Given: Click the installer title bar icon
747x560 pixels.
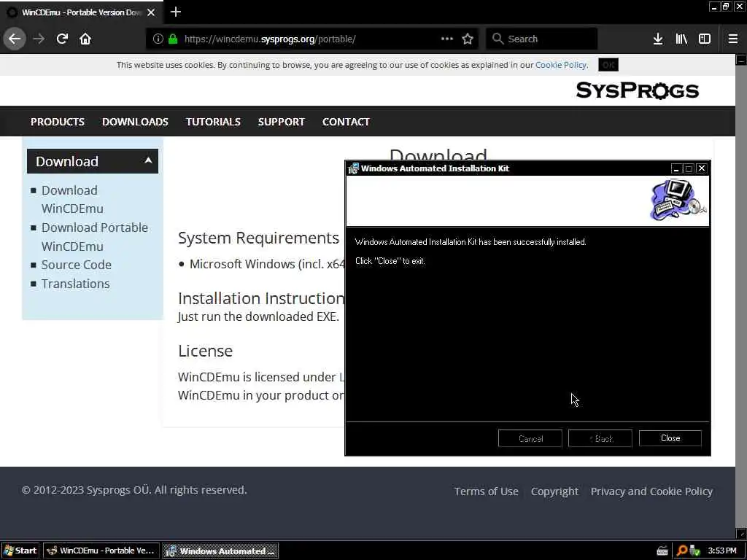Looking at the screenshot, I should [x=354, y=168].
